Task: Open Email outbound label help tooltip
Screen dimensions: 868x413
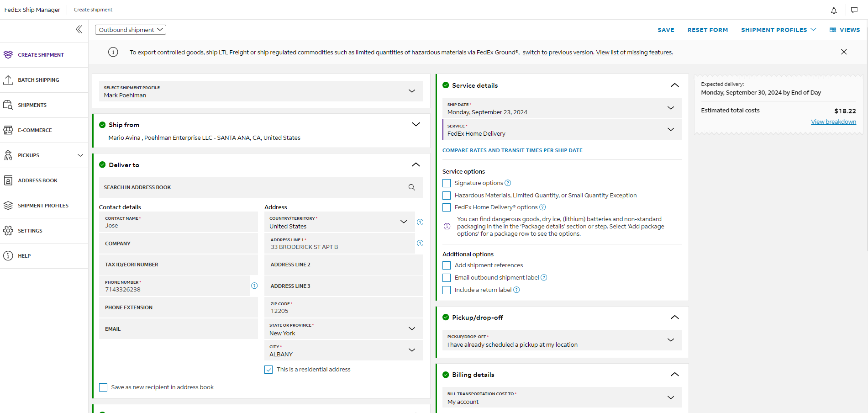Action: click(x=544, y=277)
